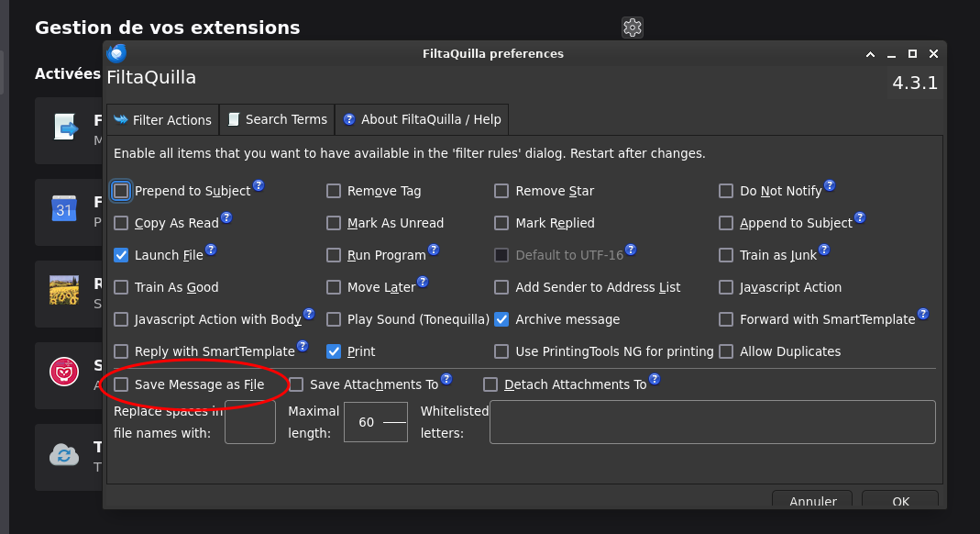Tick the Allow Duplicates checkbox
980x534 pixels.
coord(726,351)
